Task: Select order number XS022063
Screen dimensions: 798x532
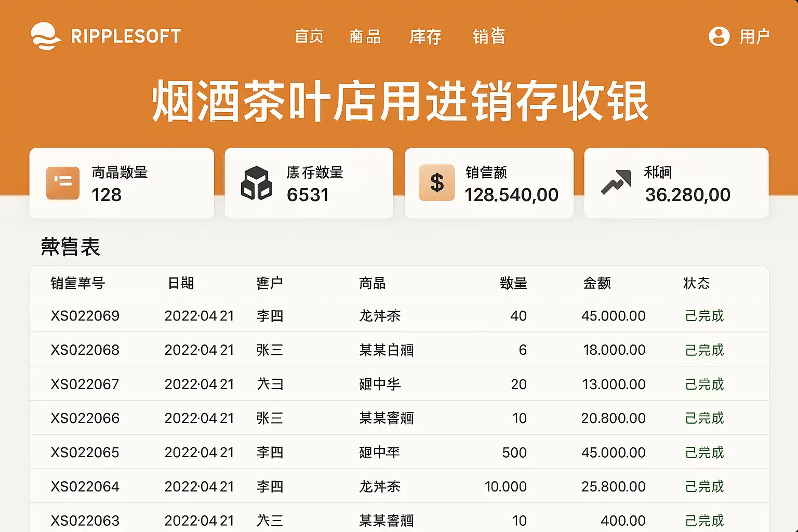Action: pyautogui.click(x=85, y=521)
